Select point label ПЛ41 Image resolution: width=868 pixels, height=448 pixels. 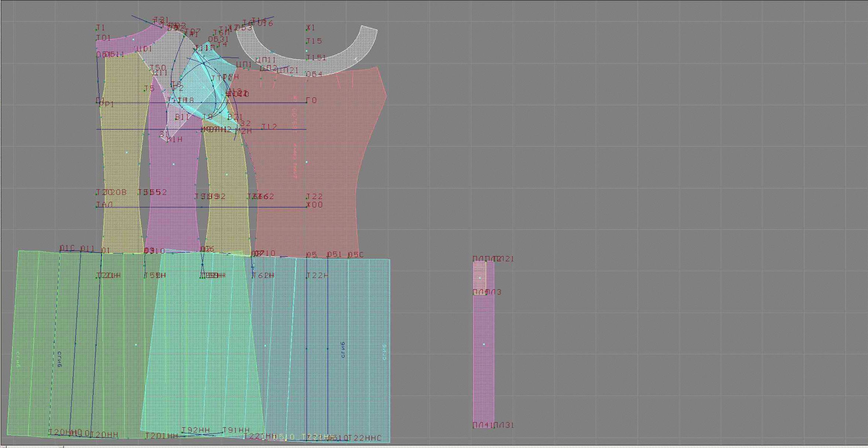click(483, 425)
